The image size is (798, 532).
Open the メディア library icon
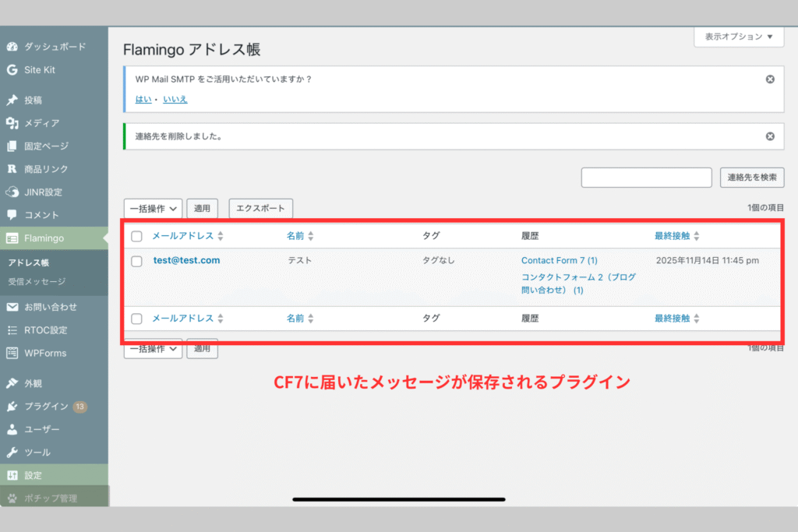pos(12,123)
